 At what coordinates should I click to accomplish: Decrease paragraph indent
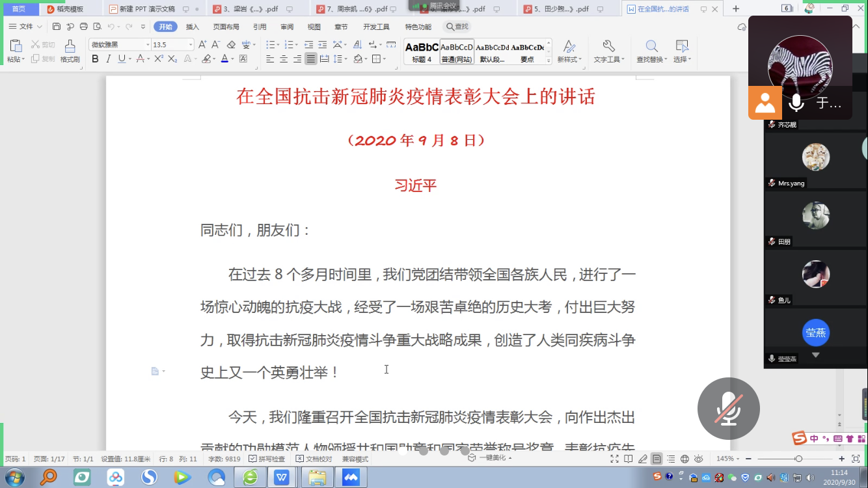click(309, 44)
